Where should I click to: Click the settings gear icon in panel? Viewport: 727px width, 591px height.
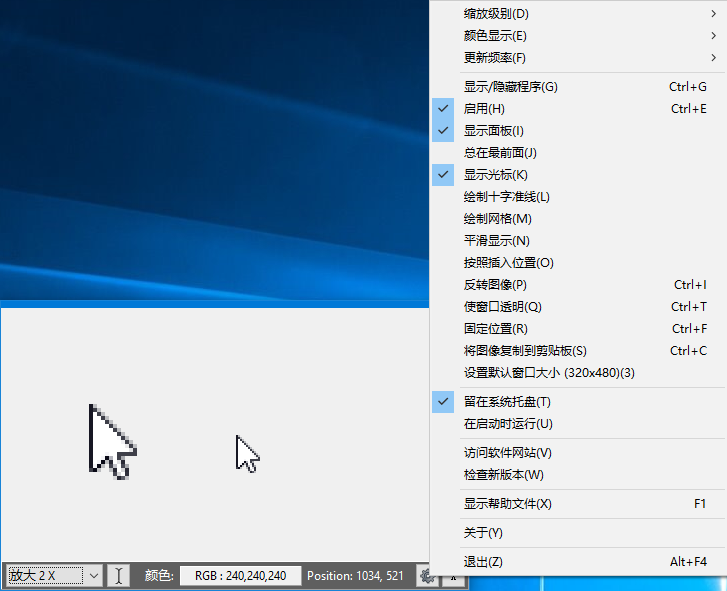[427, 576]
